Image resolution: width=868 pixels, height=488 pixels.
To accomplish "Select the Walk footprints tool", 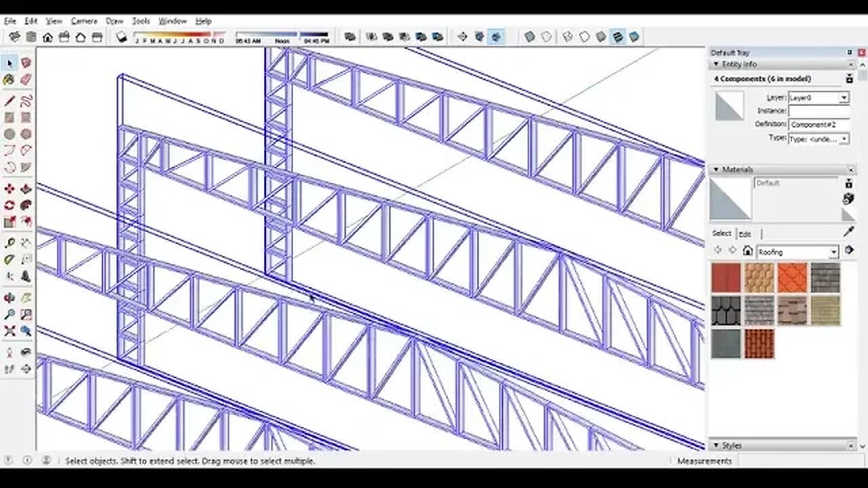I will point(9,369).
